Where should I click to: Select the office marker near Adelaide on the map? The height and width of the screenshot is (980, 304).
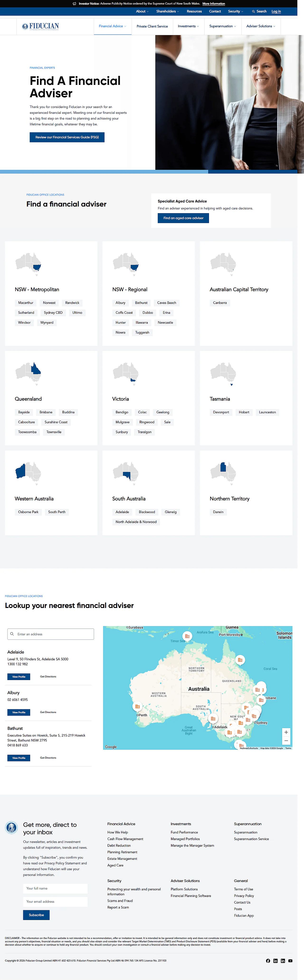coord(213,719)
